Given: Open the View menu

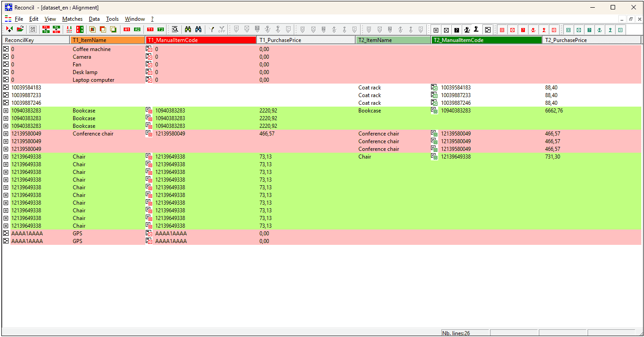Looking at the screenshot, I should [50, 19].
